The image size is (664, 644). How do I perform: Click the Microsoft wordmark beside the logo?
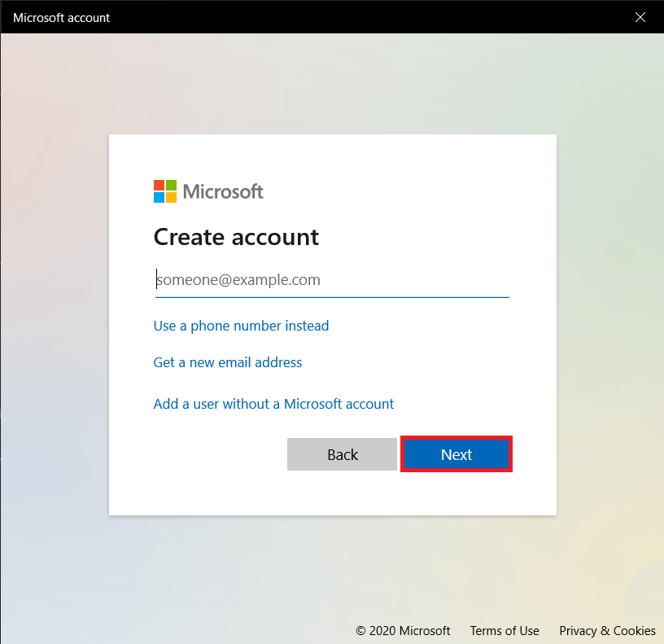223,191
